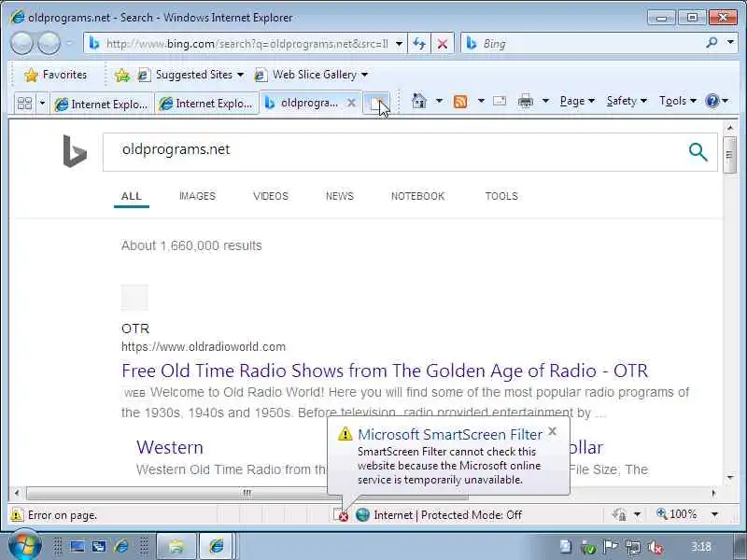Select the TOOLS tab

click(501, 196)
